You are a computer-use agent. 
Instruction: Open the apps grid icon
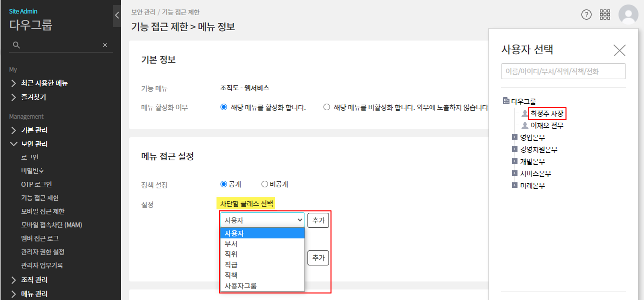tap(605, 15)
